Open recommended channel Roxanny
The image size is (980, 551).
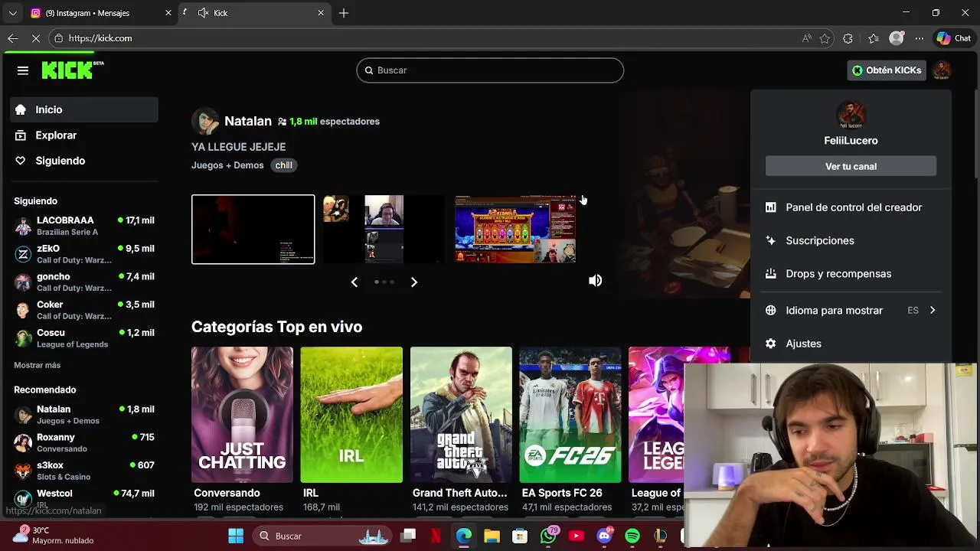click(84, 442)
